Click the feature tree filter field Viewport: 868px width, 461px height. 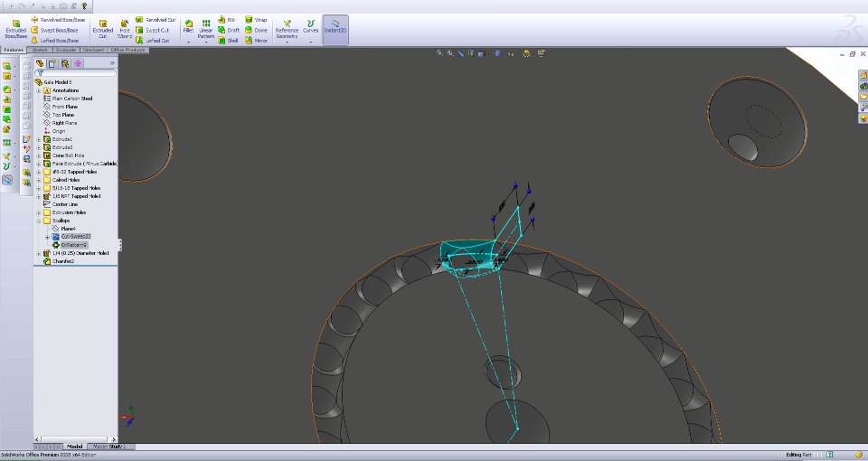click(76, 73)
